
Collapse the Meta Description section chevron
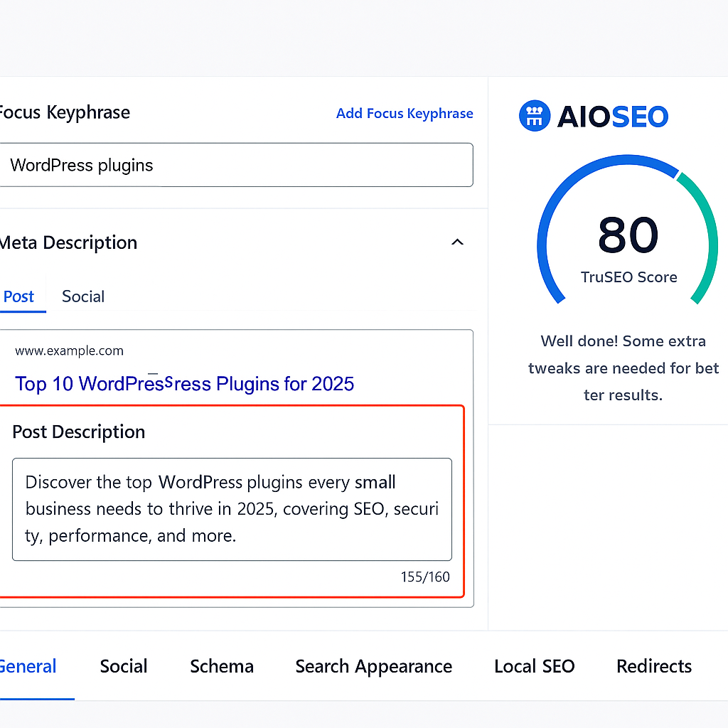[x=457, y=242]
